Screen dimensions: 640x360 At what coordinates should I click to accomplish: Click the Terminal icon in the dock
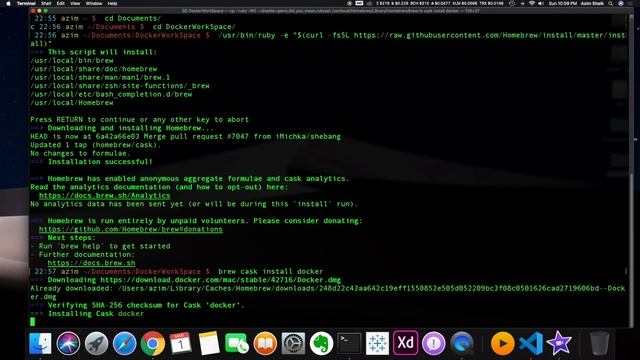349,343
